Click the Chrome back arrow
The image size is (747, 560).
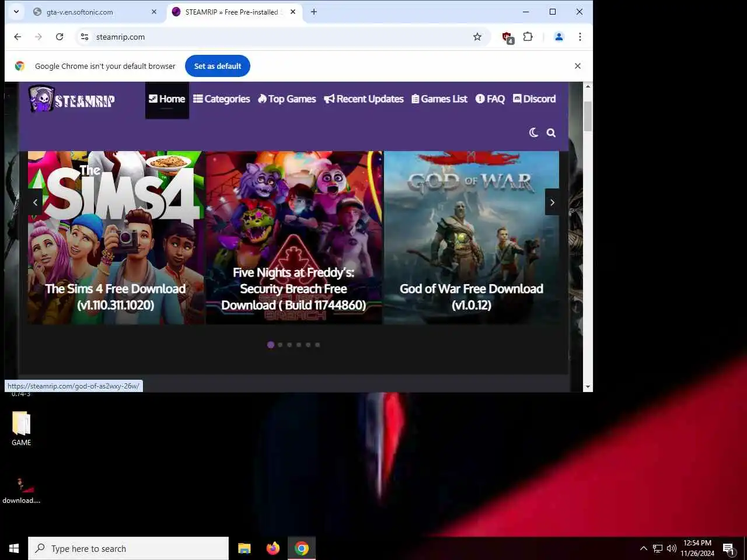pos(18,37)
